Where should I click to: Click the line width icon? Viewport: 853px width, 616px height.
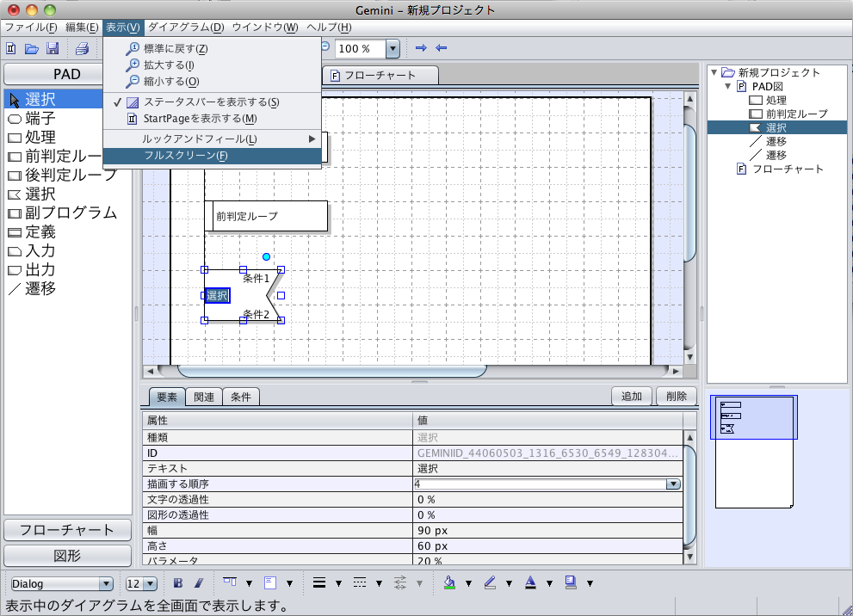point(319,582)
